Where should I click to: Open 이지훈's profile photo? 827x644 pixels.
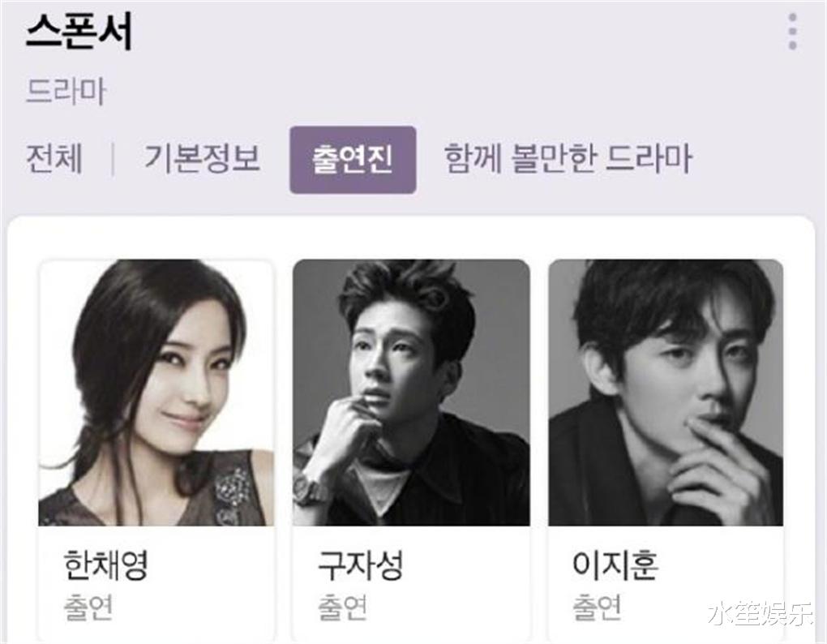(x=666, y=393)
